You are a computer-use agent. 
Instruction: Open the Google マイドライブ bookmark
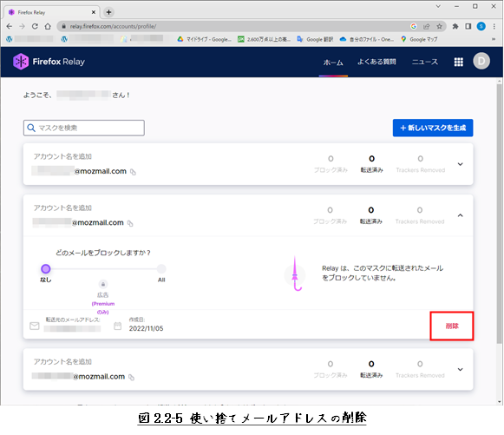[205, 39]
